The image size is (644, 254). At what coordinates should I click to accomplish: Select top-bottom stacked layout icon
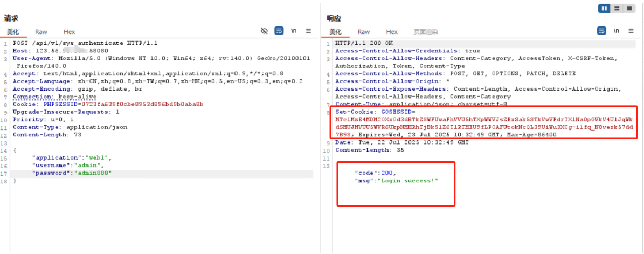tap(617, 9)
